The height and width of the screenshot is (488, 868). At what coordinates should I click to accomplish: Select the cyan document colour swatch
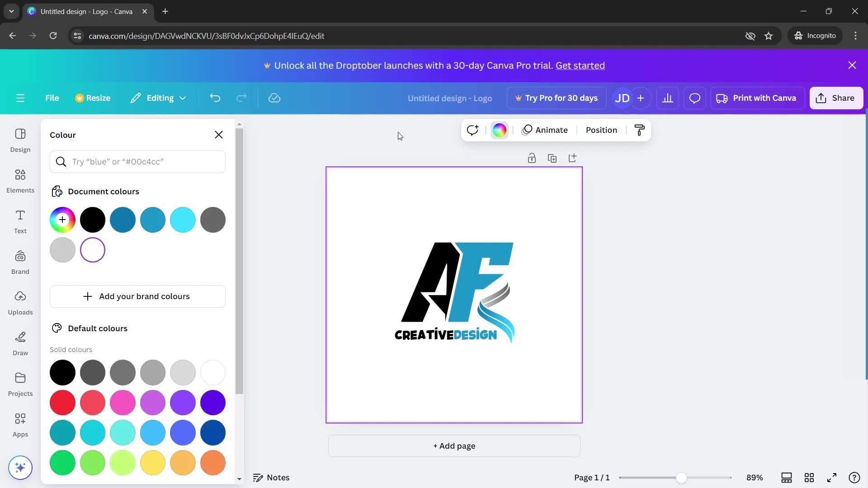tap(183, 220)
